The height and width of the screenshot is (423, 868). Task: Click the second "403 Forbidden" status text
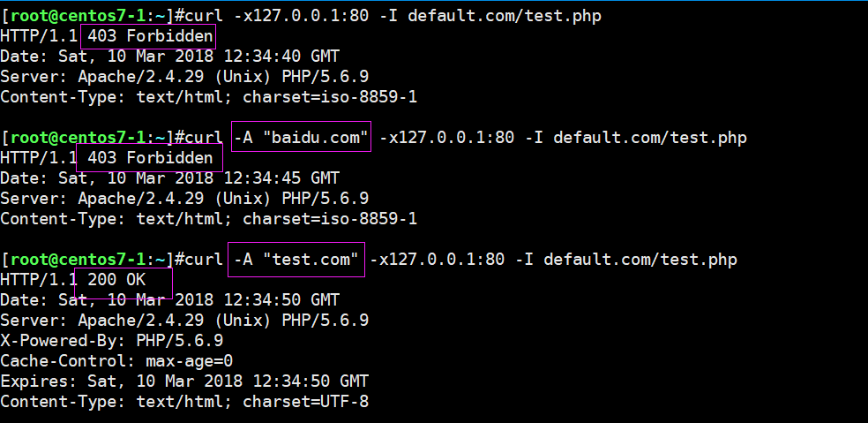tap(150, 158)
